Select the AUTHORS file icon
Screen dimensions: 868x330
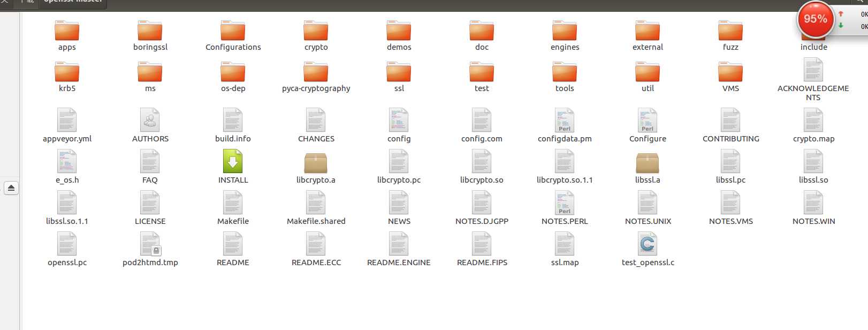(x=150, y=120)
